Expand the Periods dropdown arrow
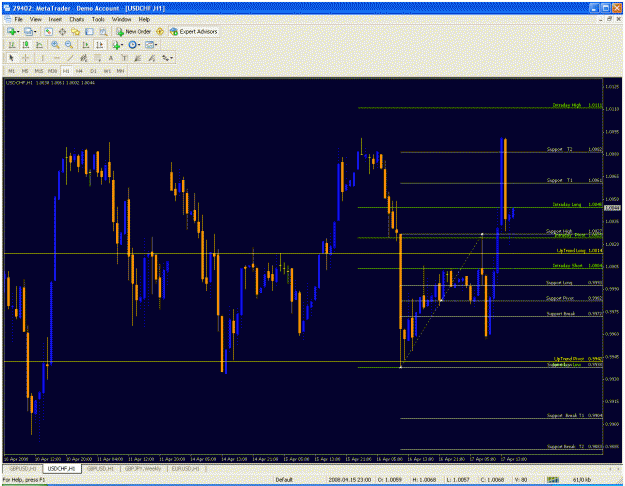The height and width of the screenshot is (486, 625). click(139, 45)
